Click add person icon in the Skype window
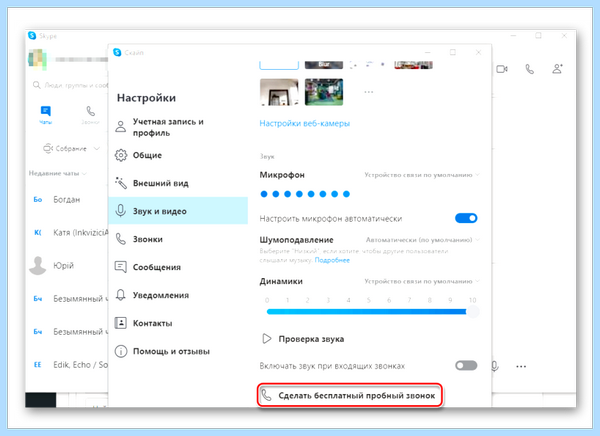The height and width of the screenshot is (436, 600). point(558,69)
